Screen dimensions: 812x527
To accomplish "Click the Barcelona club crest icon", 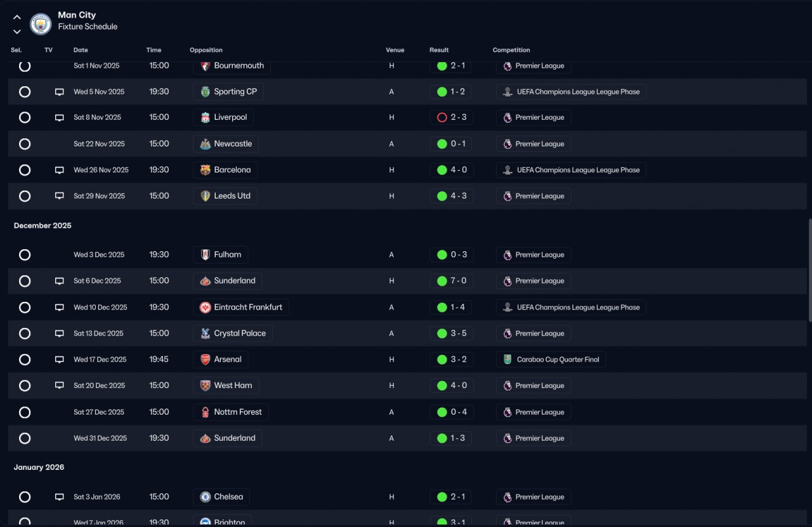I will (205, 170).
